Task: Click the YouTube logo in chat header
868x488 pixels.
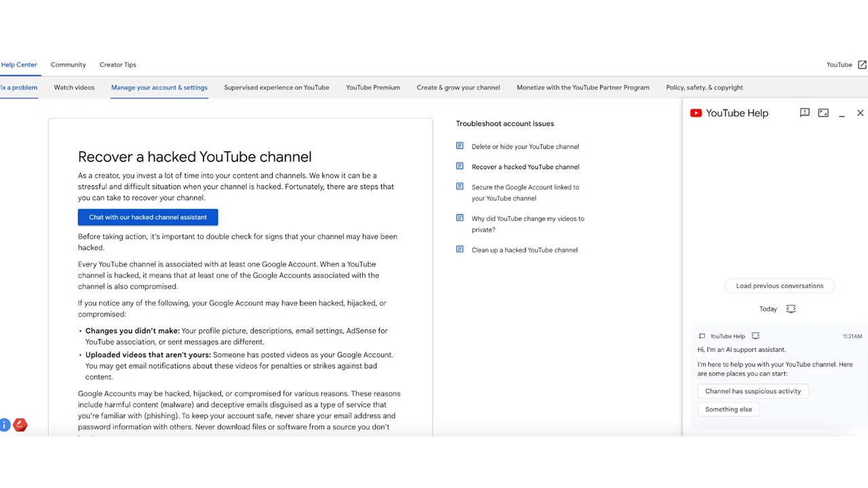Action: 696,113
